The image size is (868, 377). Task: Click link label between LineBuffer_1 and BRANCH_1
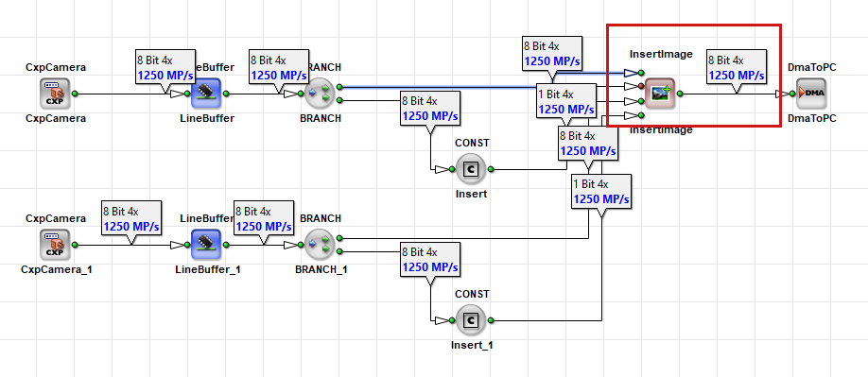(x=264, y=218)
